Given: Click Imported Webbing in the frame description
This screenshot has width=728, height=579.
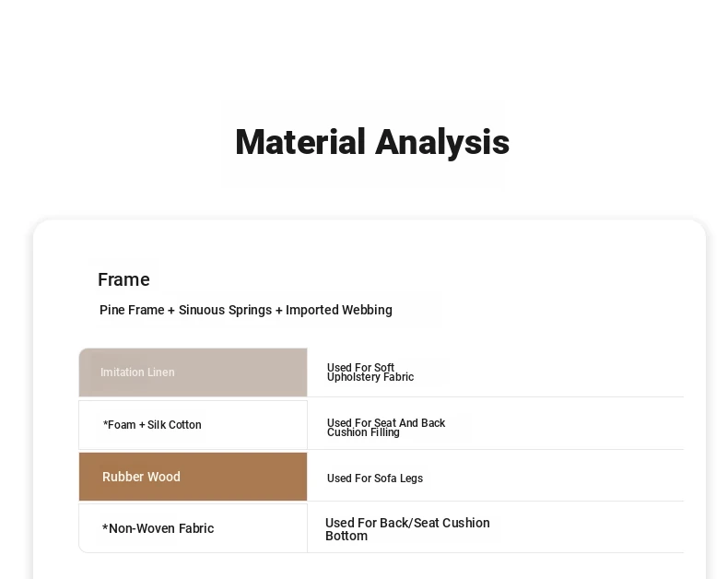Looking at the screenshot, I should (x=339, y=310).
